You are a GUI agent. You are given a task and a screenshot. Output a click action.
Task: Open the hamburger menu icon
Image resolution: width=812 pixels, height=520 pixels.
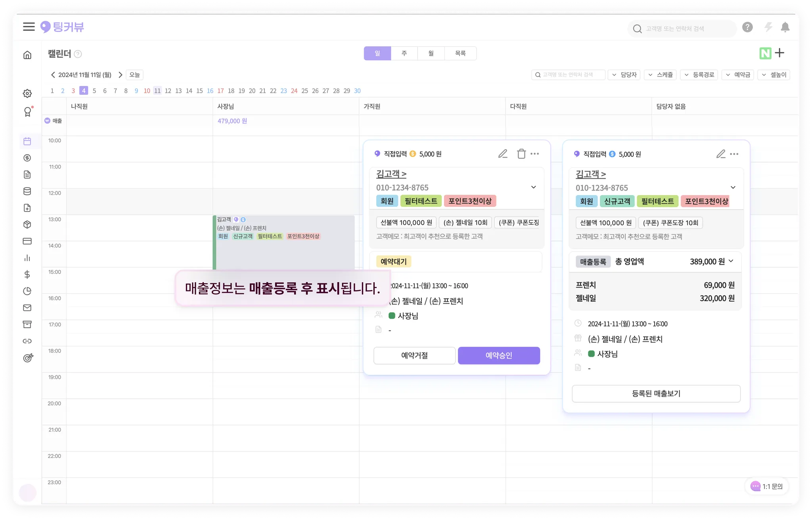tap(29, 27)
